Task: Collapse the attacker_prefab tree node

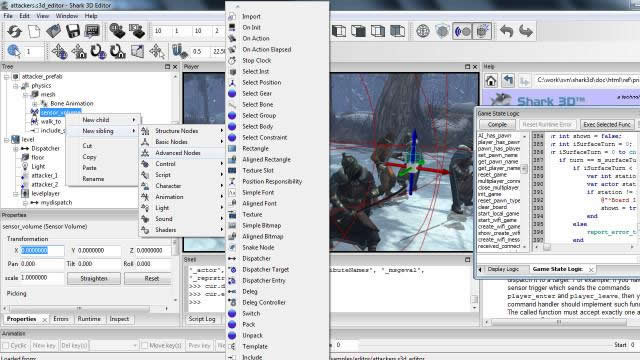Action: coord(7,76)
